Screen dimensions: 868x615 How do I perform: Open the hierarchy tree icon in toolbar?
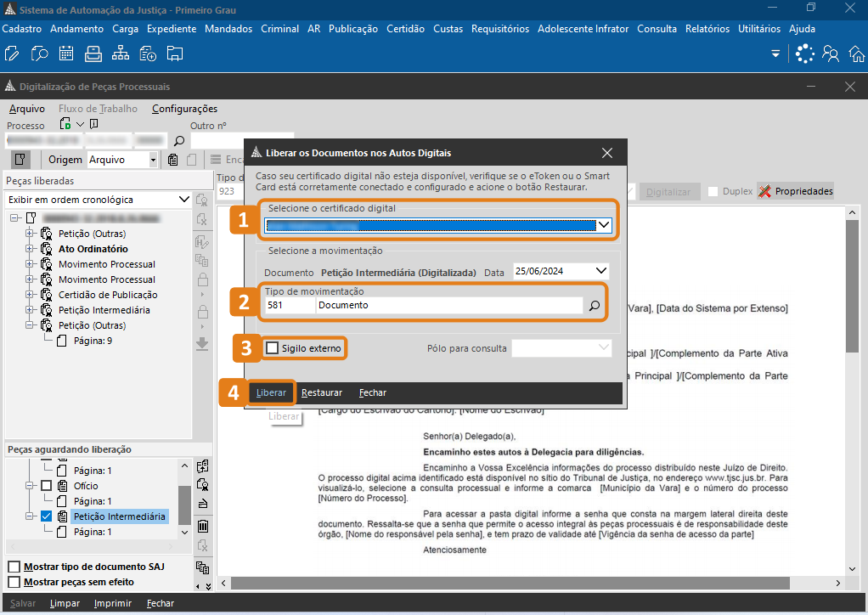[120, 54]
